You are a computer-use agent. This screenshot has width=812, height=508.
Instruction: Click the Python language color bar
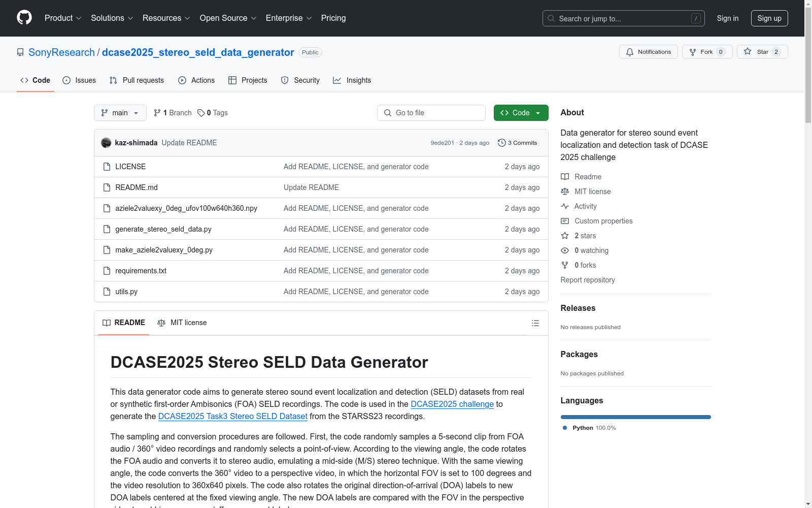point(636,417)
